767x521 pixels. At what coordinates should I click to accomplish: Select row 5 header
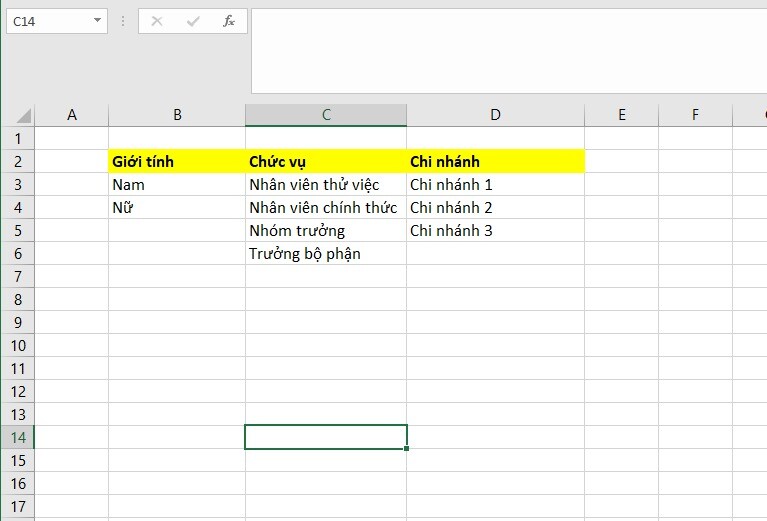tap(18, 230)
